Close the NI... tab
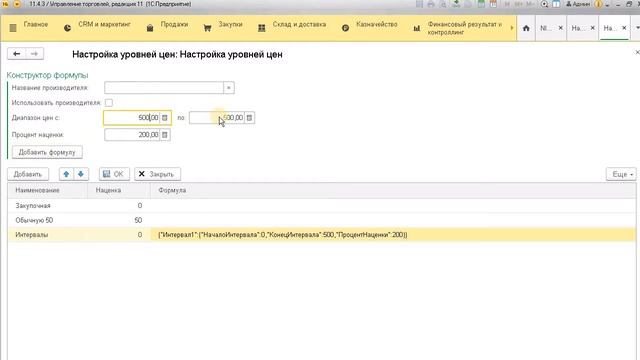 [560, 28]
